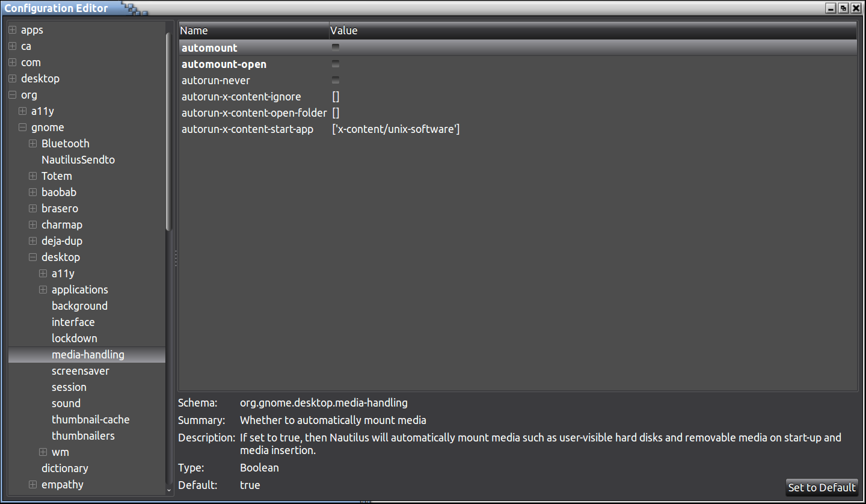Expand the charmap tree node

point(32,224)
